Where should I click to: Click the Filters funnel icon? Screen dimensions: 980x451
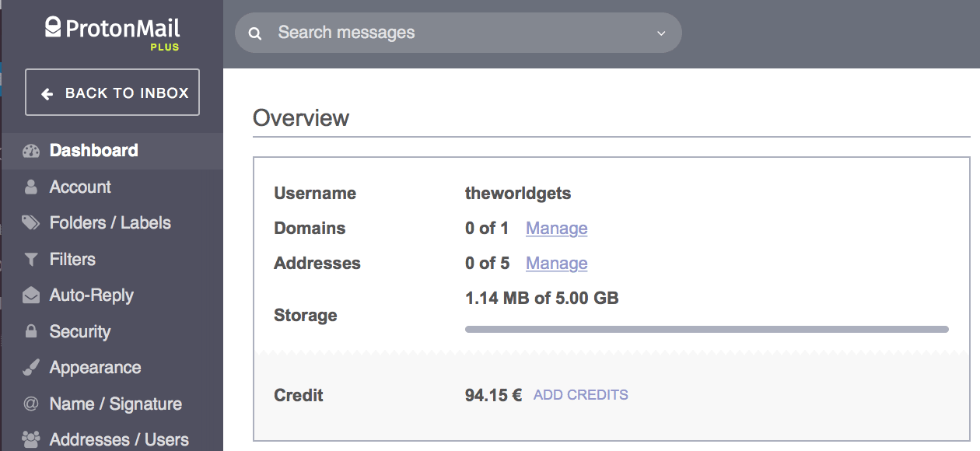click(31, 260)
